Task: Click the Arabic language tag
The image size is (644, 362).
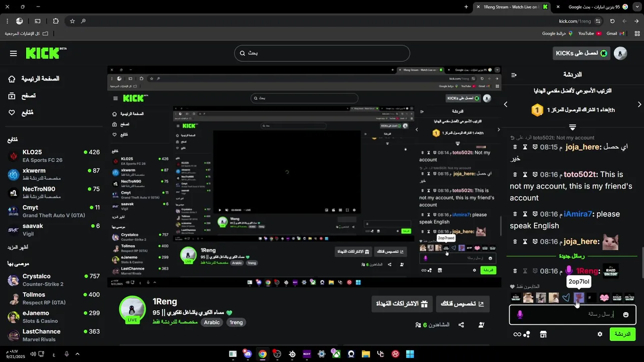Action: [211, 322]
